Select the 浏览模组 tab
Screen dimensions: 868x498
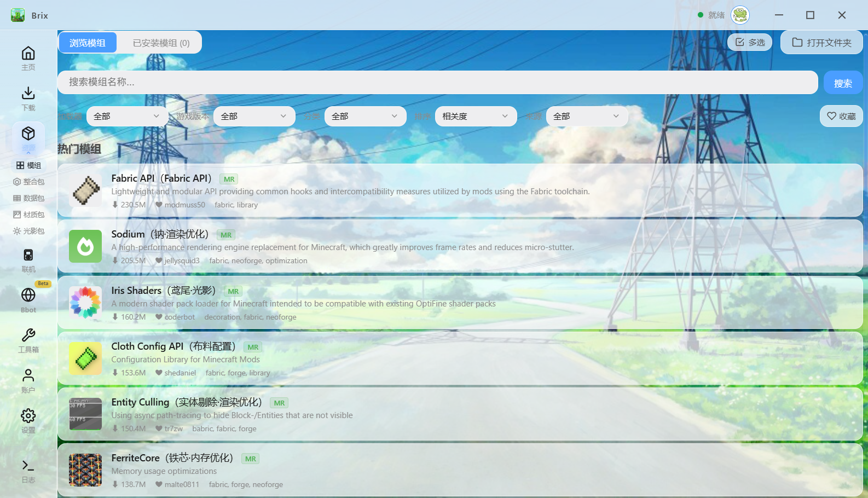click(x=88, y=43)
